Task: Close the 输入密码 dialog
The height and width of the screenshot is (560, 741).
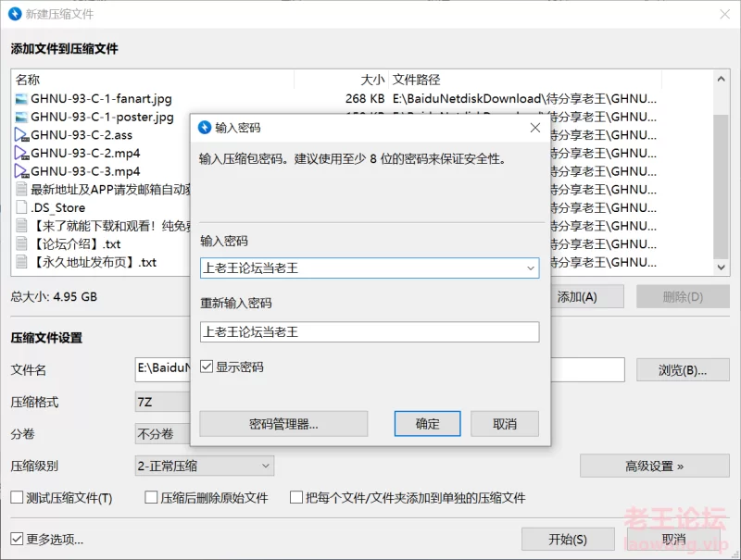Action: [535, 128]
